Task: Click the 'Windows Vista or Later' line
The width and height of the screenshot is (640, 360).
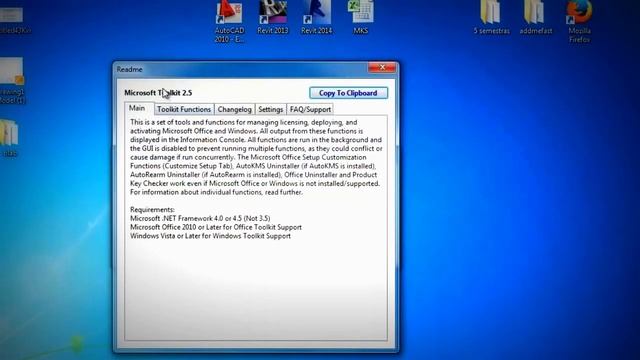Action: [x=210, y=236]
